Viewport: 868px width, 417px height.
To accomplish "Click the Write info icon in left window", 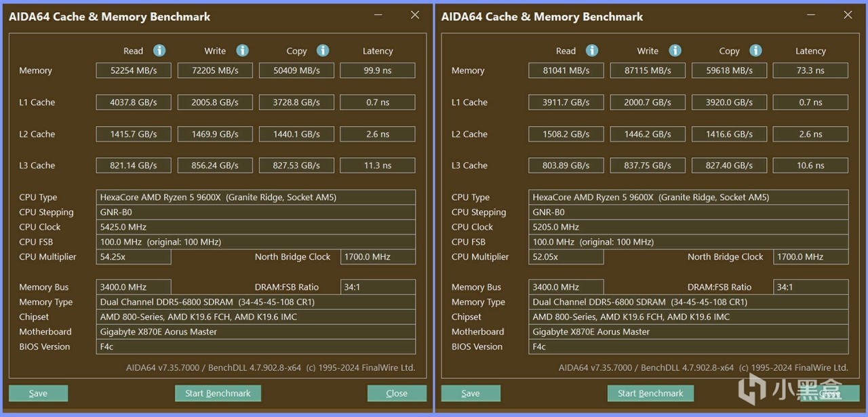I will [242, 50].
